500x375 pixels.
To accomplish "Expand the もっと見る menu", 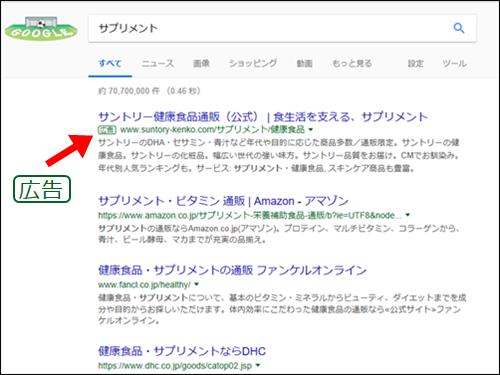I will (x=352, y=63).
